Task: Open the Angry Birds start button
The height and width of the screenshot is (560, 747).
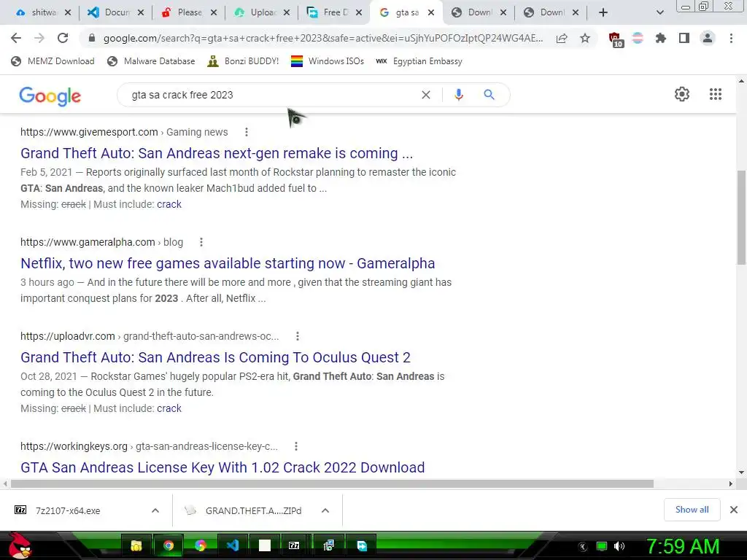Action: [19, 545]
